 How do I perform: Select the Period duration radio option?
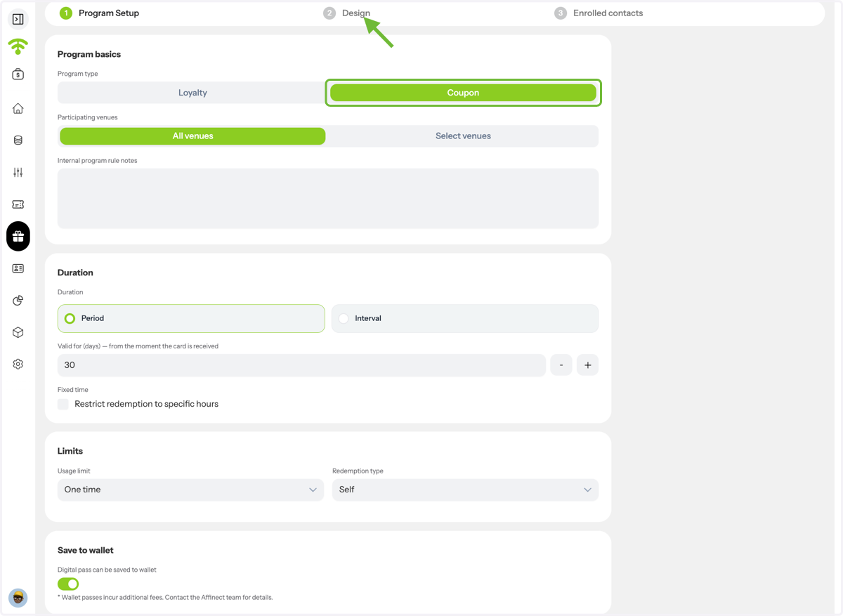click(191, 318)
